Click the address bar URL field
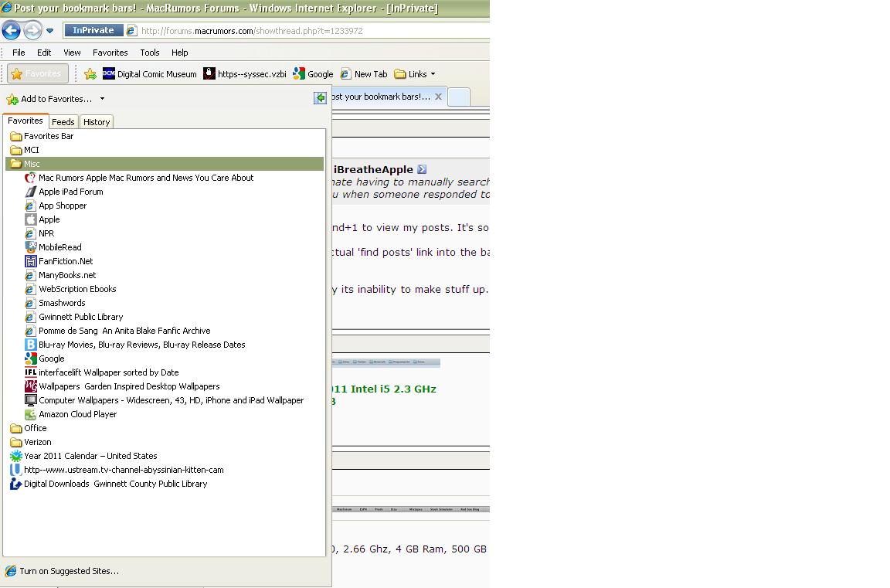890x588 pixels. point(307,31)
